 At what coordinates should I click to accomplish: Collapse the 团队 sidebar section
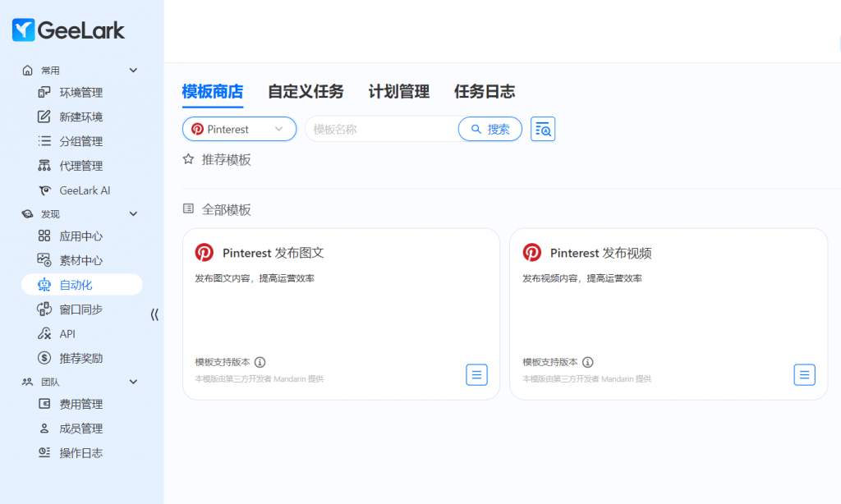pos(134,382)
